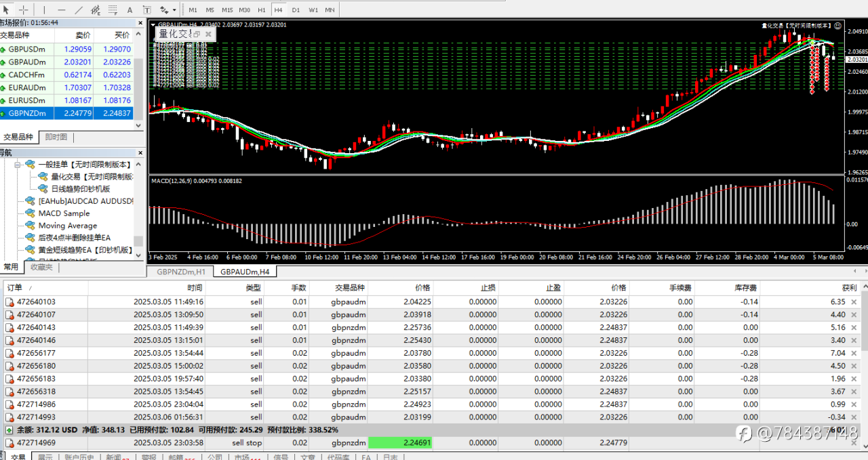Select the text label tool
Screen dimensions: 868x460
click(x=146, y=9)
